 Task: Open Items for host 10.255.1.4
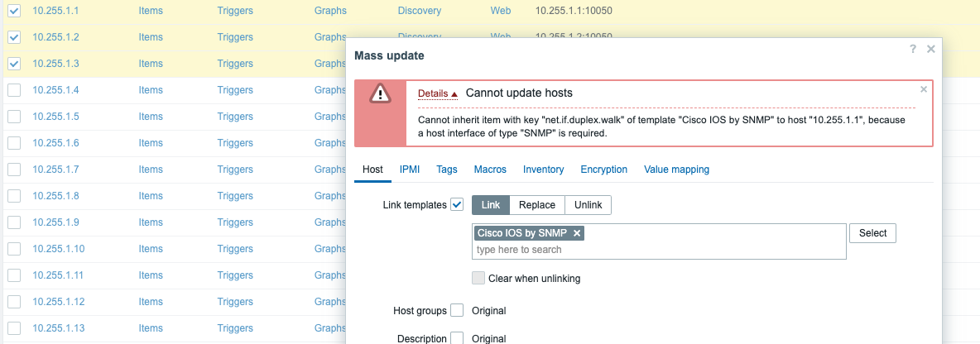click(x=151, y=90)
